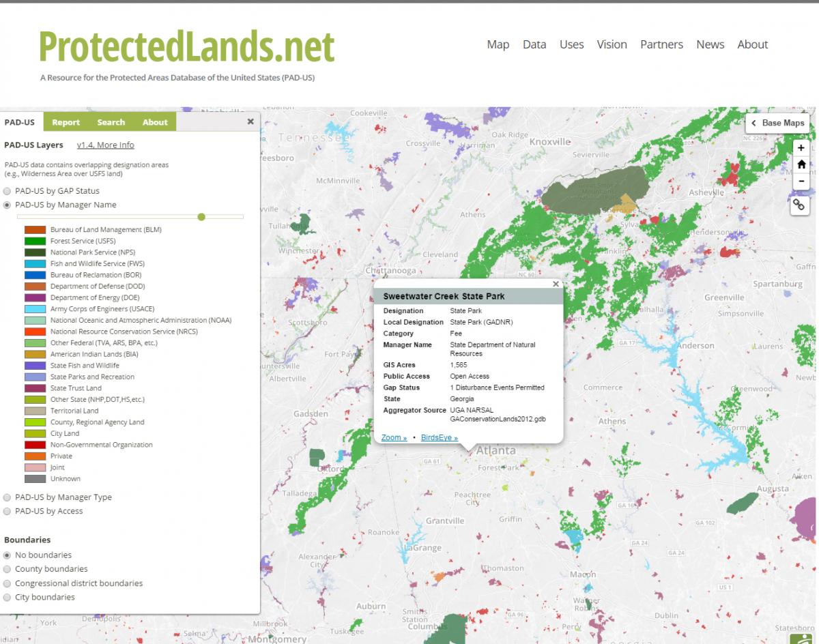This screenshot has height=644, width=819.
Task: Open the v1.4, More Info link
Action: (105, 145)
